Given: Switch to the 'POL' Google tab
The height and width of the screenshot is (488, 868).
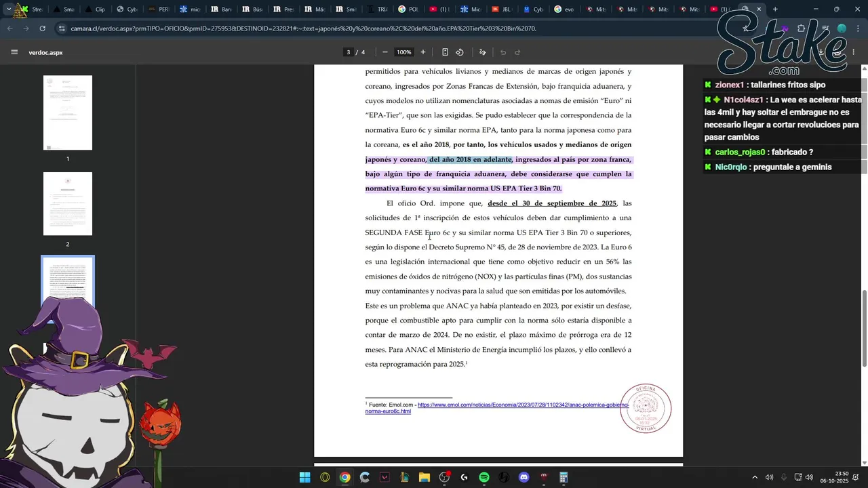Looking at the screenshot, I should tap(408, 9).
